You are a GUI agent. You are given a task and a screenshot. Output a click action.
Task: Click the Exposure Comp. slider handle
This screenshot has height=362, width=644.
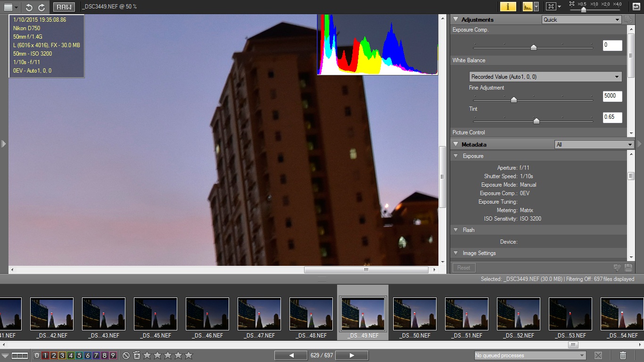click(x=534, y=47)
